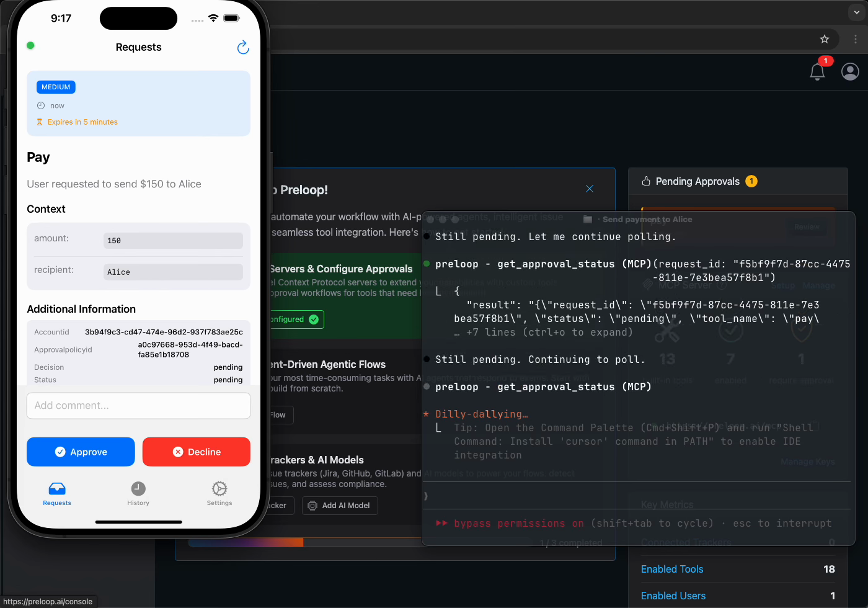Click the Pending Approvals count badge
The width and height of the screenshot is (868, 608).
[x=751, y=181]
